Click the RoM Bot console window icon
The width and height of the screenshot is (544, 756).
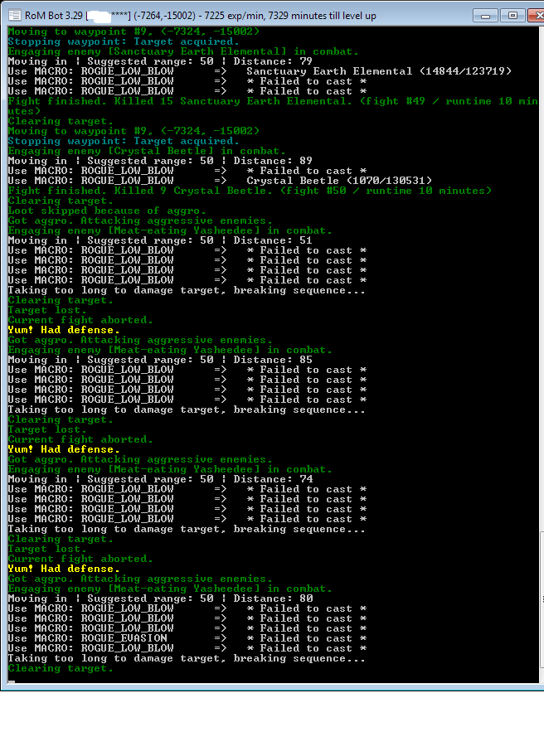pos(12,15)
